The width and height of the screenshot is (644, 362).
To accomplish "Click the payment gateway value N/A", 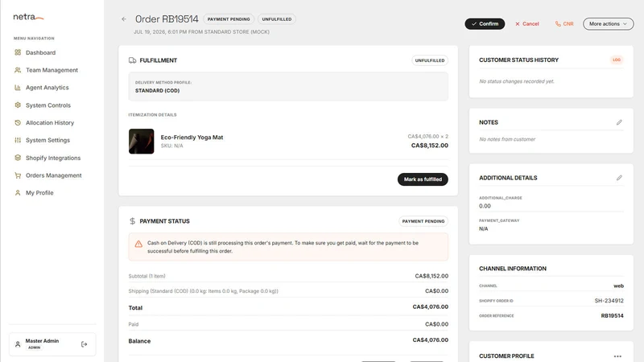I will tap(484, 229).
